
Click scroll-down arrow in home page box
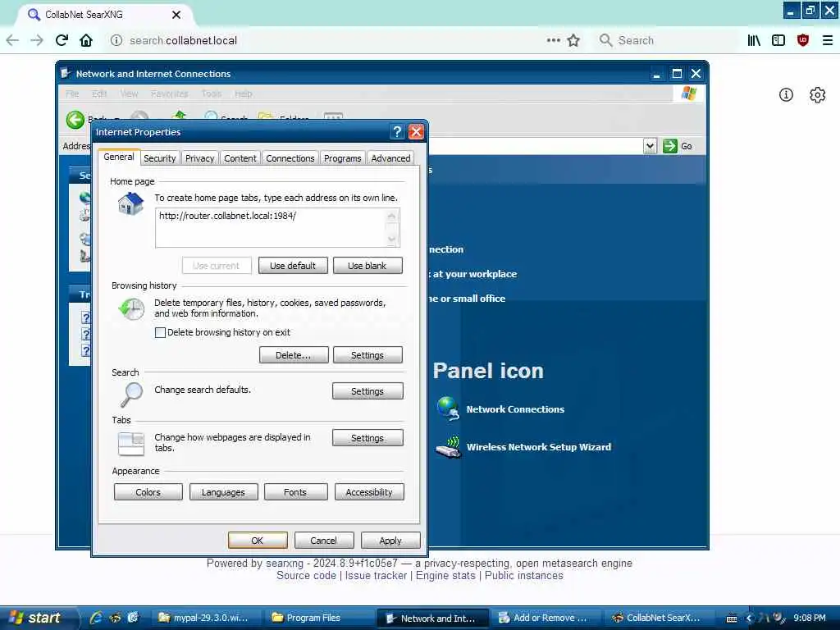point(391,239)
